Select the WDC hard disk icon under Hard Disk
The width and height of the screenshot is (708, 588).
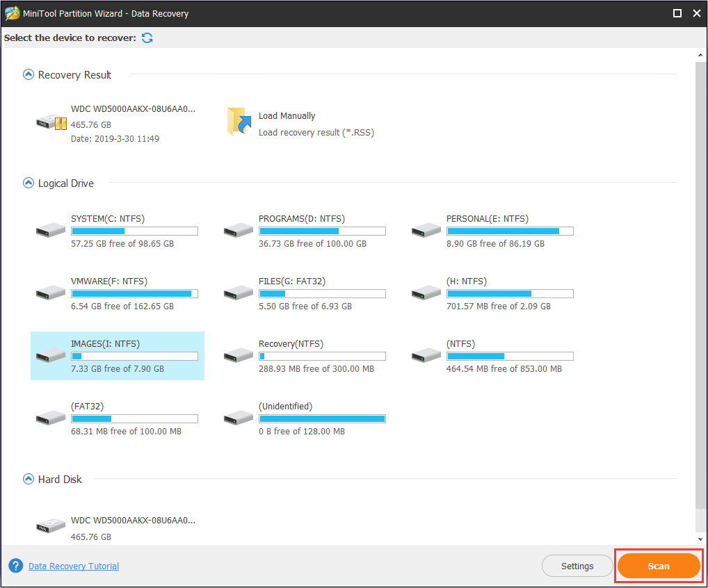pos(51,525)
